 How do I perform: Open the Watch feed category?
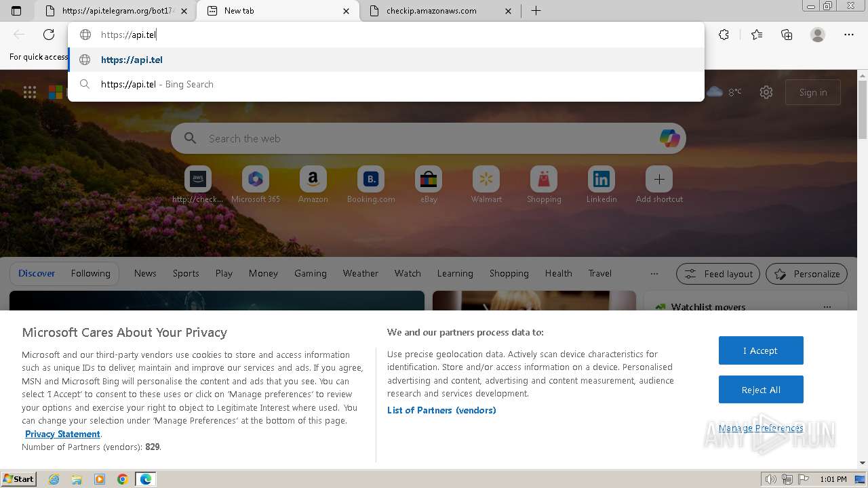[408, 273]
